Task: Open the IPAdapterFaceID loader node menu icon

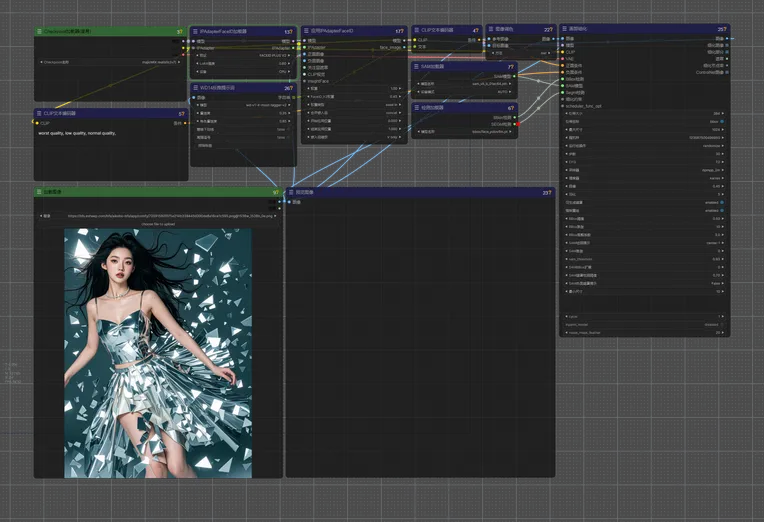Action: coord(195,31)
